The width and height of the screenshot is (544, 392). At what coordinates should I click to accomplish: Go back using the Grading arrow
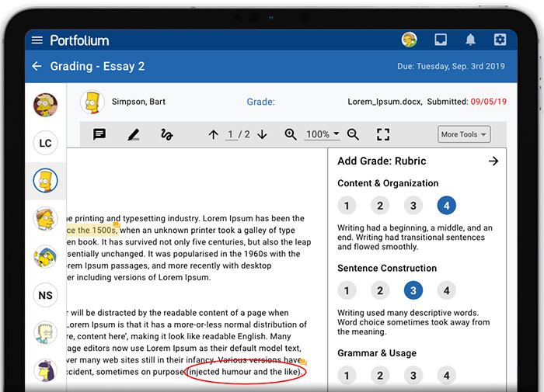37,67
